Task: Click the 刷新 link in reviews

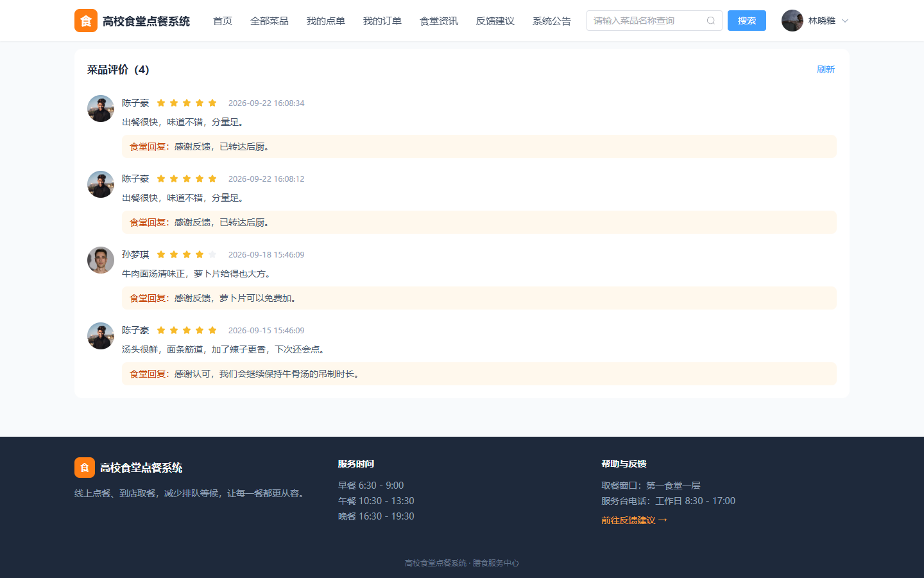Action: click(x=826, y=69)
